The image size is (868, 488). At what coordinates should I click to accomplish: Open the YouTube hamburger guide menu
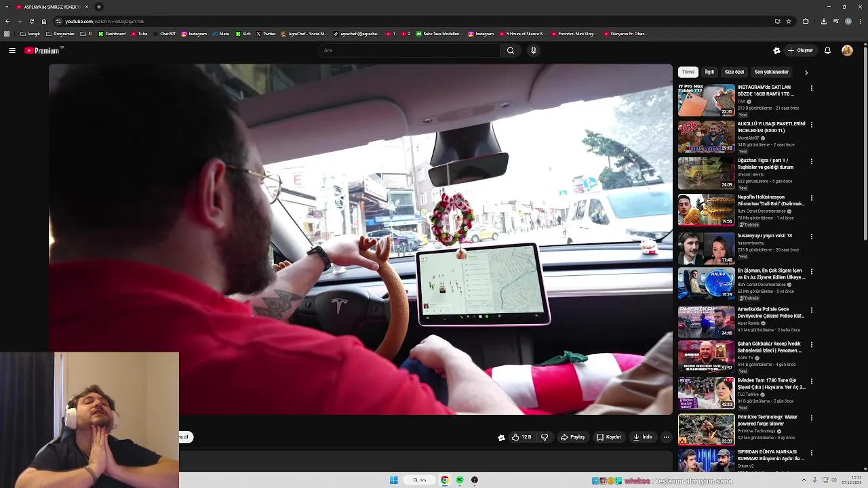(12, 50)
